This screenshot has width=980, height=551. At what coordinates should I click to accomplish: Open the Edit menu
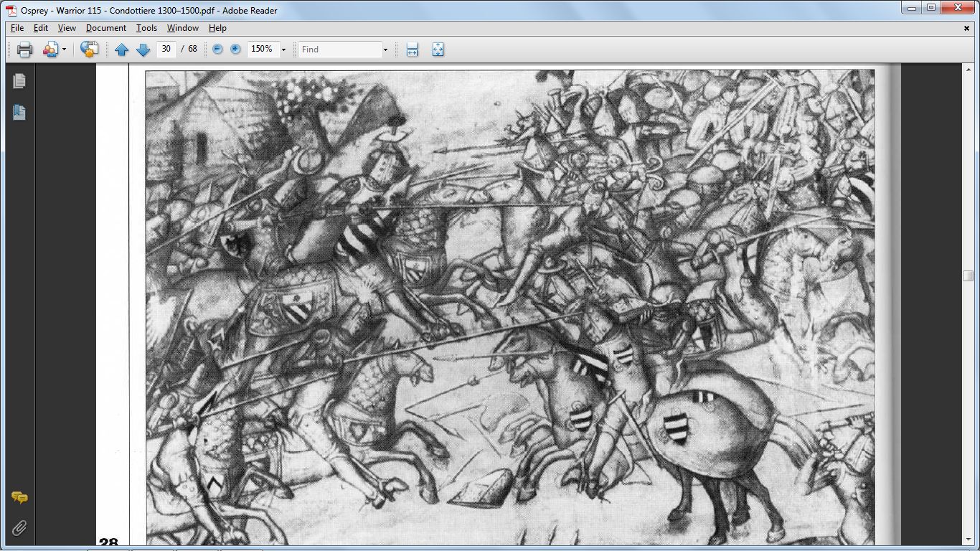[41, 28]
